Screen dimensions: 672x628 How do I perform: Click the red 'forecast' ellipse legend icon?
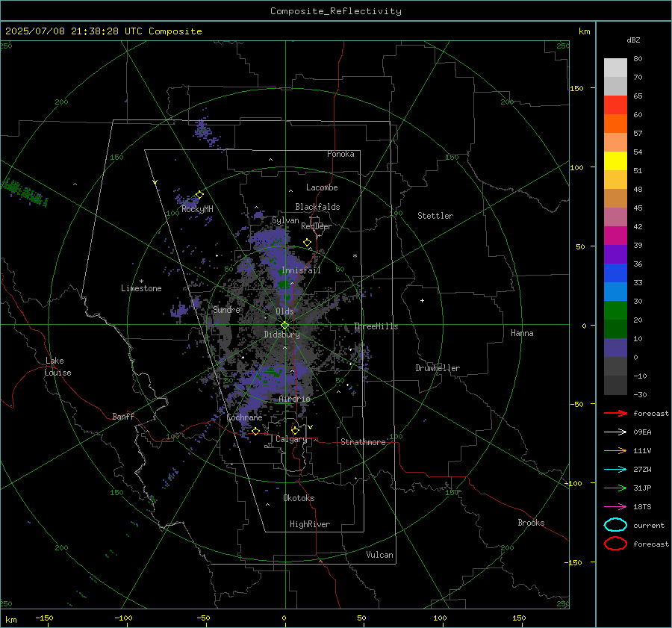point(615,544)
